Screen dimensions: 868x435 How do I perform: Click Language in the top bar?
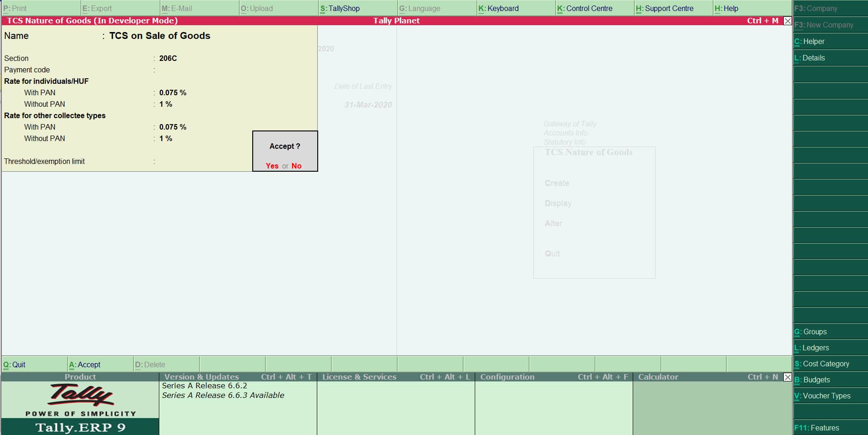437,8
